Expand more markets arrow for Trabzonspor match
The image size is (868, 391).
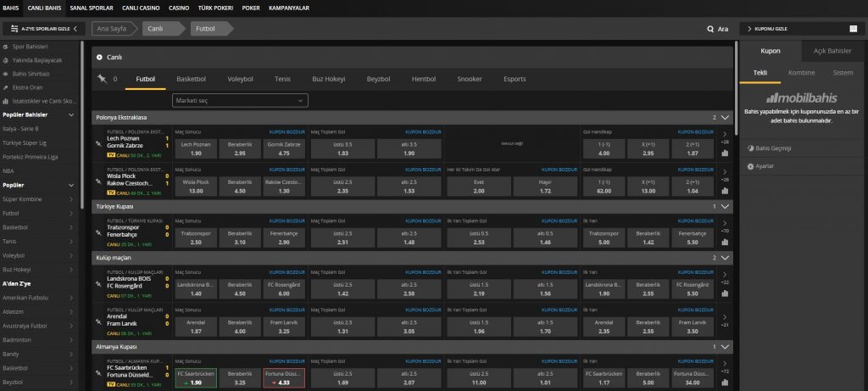pos(725,222)
